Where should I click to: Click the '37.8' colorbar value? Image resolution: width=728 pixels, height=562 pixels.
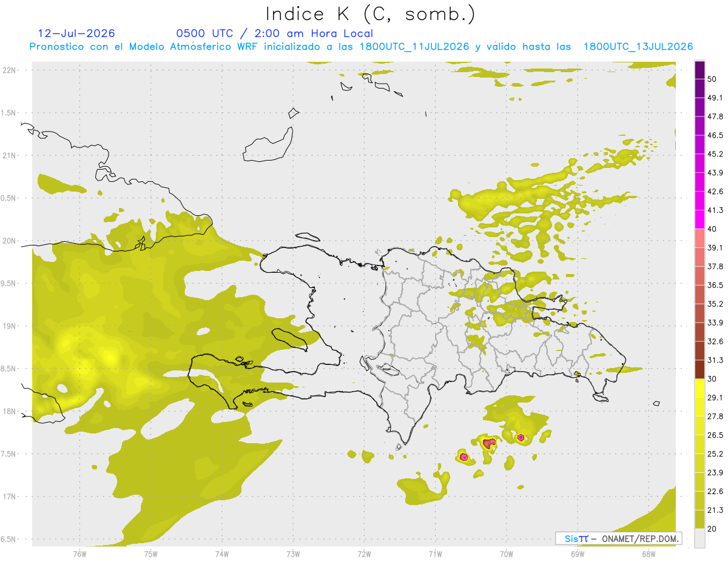tap(715, 266)
